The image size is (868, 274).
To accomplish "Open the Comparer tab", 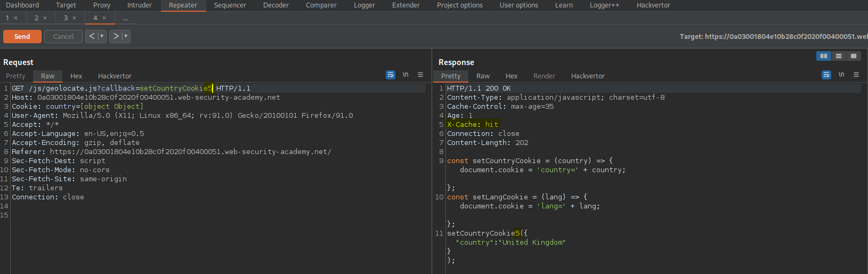I will click(x=321, y=5).
